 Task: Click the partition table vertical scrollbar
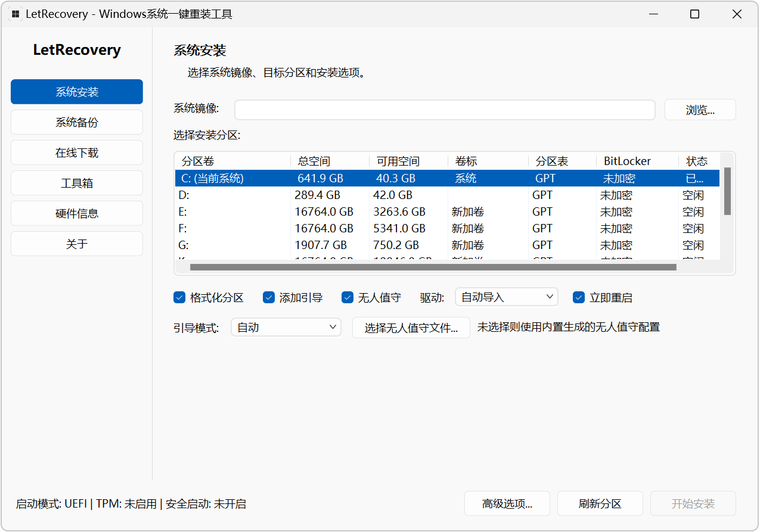[727, 191]
